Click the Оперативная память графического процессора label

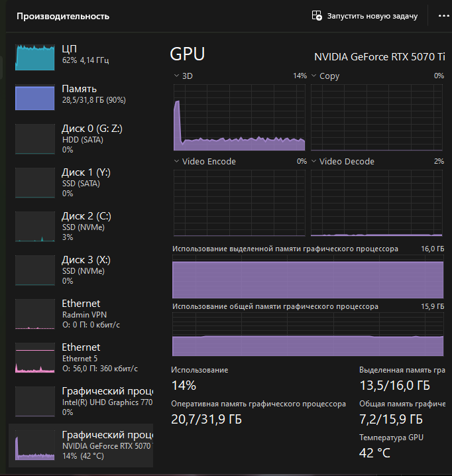(258, 404)
